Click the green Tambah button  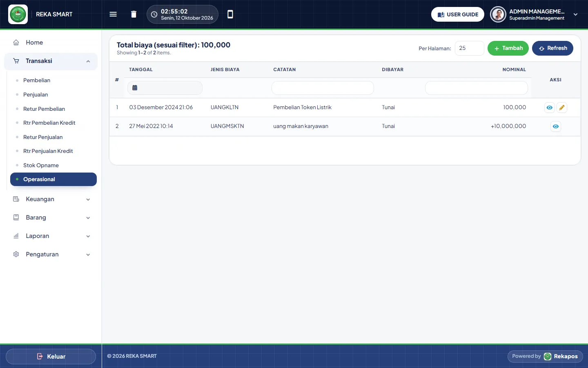508,48
